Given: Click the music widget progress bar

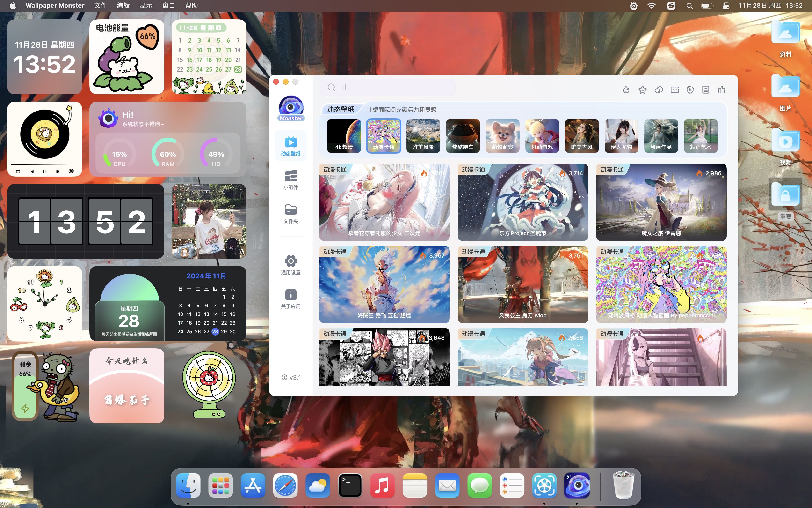Looking at the screenshot, I should [x=45, y=164].
